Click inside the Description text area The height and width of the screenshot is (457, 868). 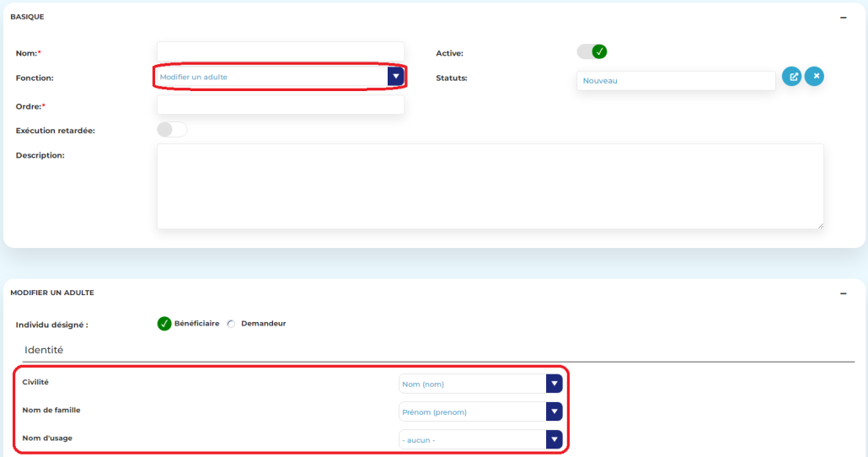coord(489,185)
